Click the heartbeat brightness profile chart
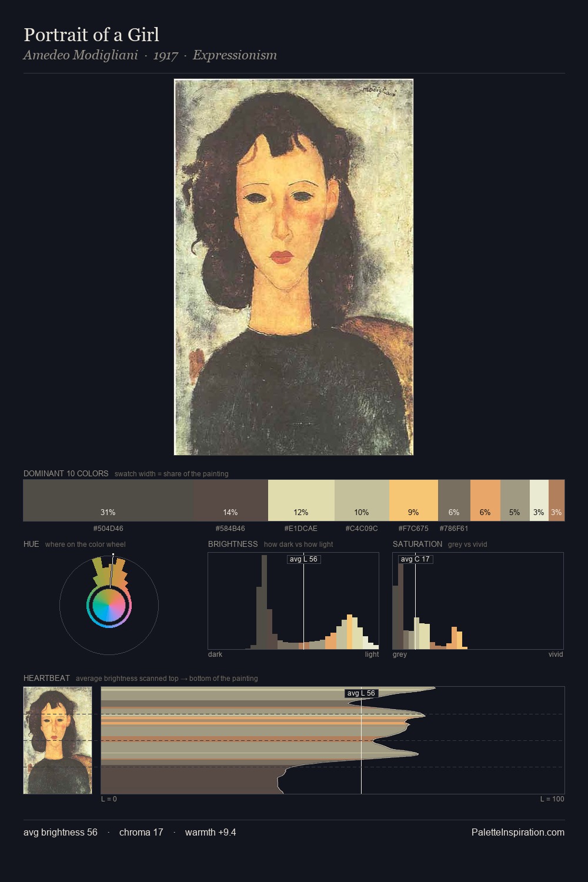Viewport: 588px width, 882px height. coord(333,740)
